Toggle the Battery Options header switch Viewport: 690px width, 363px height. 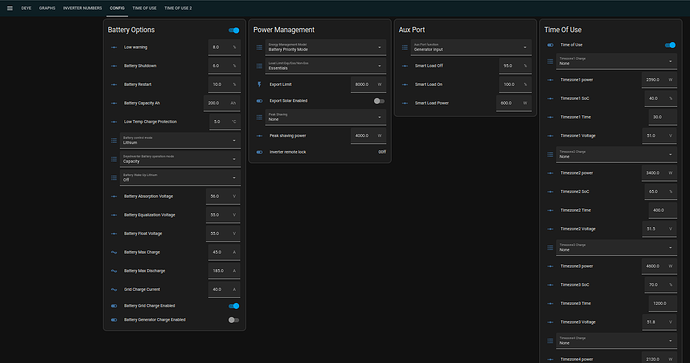click(234, 30)
